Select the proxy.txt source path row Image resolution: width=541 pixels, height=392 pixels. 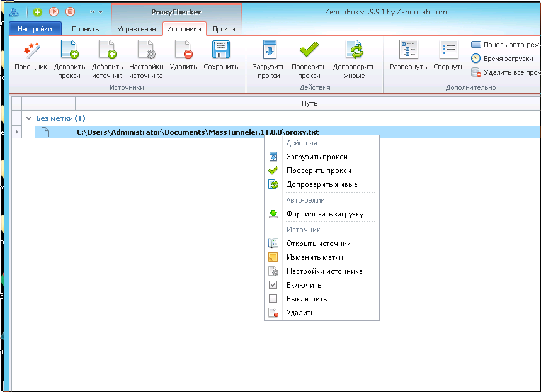(288, 132)
